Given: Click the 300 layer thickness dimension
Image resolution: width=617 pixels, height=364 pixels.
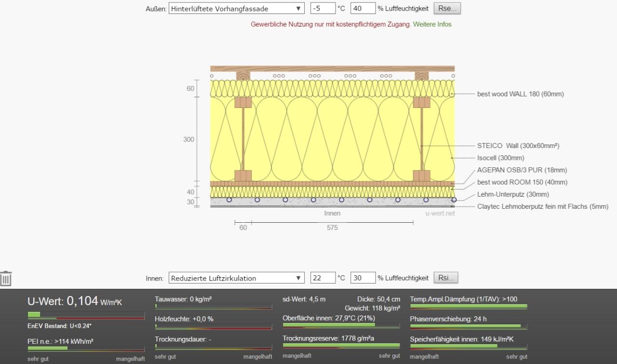Looking at the screenshot, I should (x=188, y=139).
